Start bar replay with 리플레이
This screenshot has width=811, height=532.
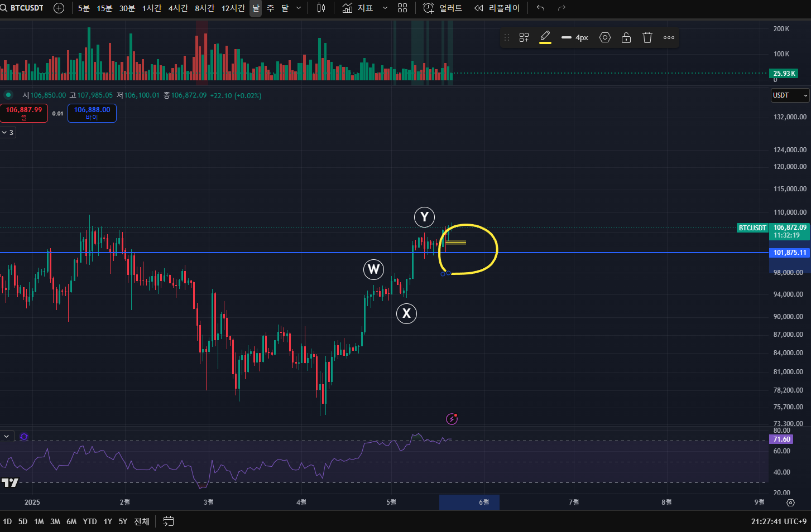coord(497,8)
